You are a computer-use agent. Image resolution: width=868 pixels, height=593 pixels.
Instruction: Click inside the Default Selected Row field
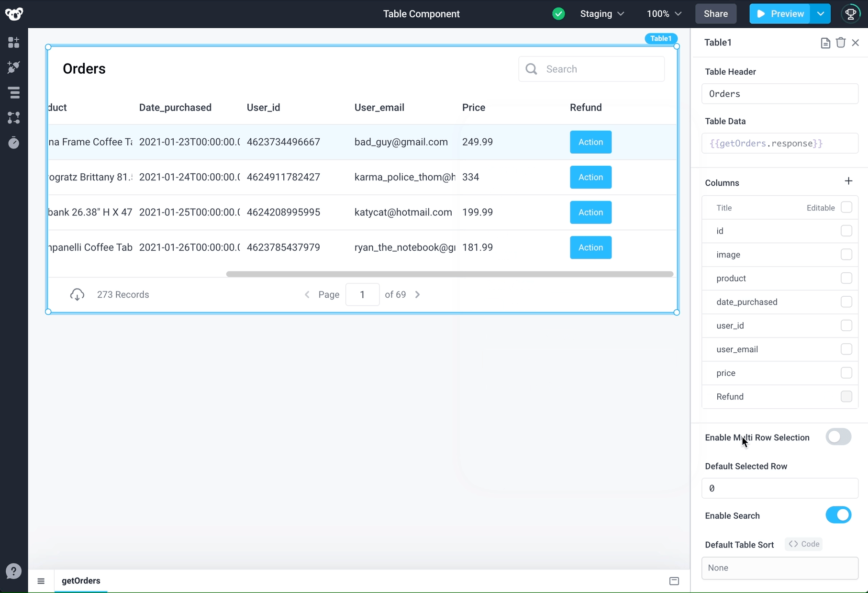tap(779, 488)
